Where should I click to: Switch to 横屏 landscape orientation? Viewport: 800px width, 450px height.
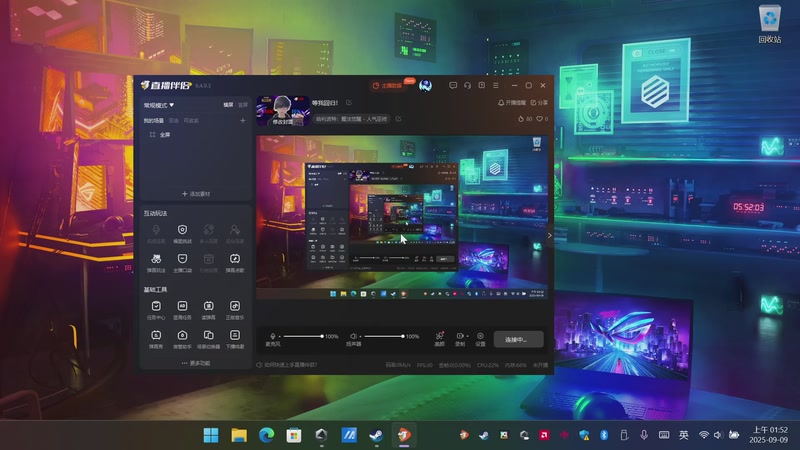coord(228,105)
